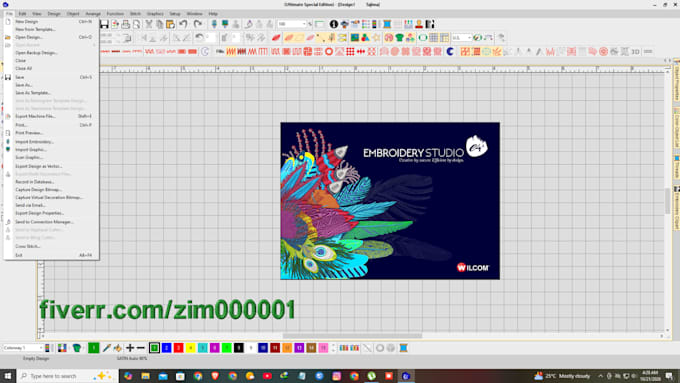Image resolution: width=680 pixels, height=383 pixels.
Task: Select pink color swatch 16
Action: point(323,348)
